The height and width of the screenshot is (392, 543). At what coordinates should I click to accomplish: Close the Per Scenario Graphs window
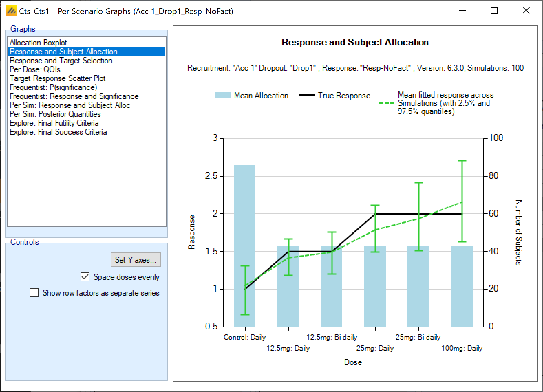[x=526, y=11]
